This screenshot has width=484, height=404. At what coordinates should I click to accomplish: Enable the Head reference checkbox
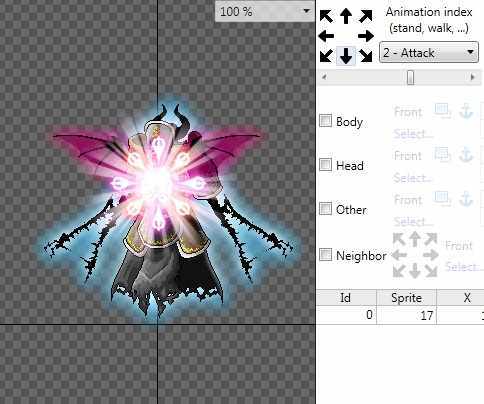[325, 165]
